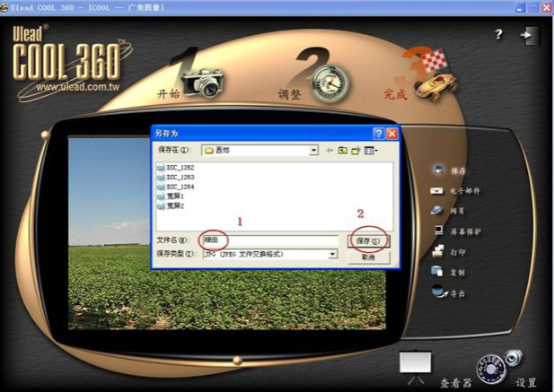The width and height of the screenshot is (554, 392).
Task: Close the Save As dialog
Action: click(x=391, y=134)
